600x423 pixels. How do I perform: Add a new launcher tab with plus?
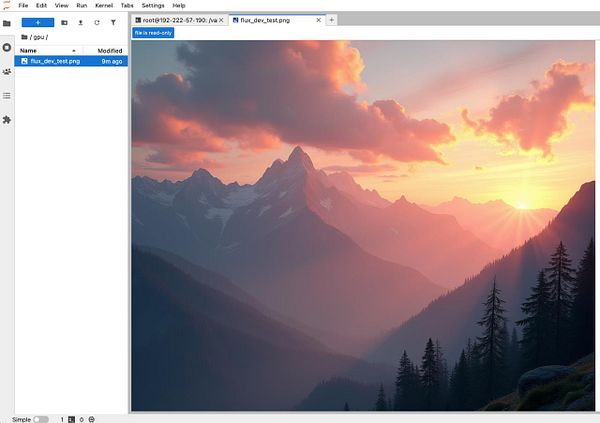(332, 20)
